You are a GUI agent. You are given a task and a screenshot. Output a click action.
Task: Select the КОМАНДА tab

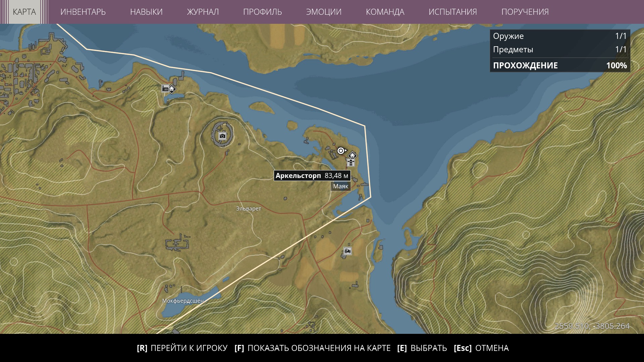385,12
